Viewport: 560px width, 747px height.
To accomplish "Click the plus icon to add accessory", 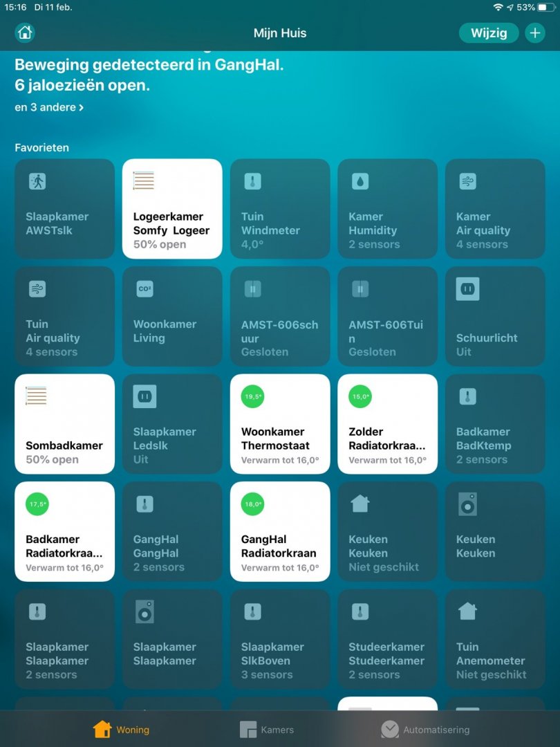I will [x=534, y=33].
